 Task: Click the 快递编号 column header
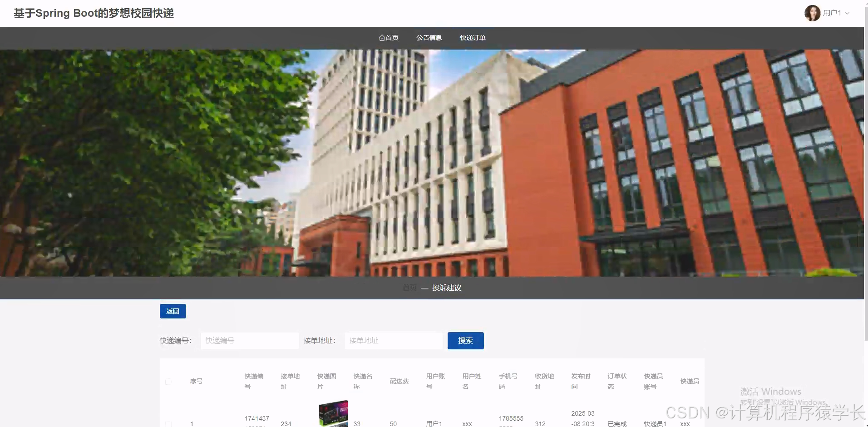[x=254, y=381]
